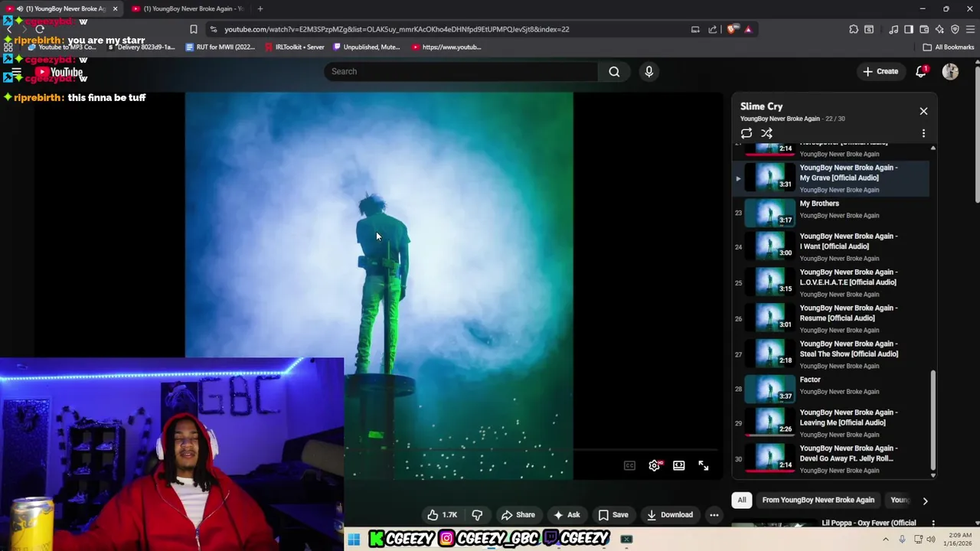Image resolution: width=980 pixels, height=551 pixels.
Task: Open the browser music note media control
Action: tap(893, 29)
